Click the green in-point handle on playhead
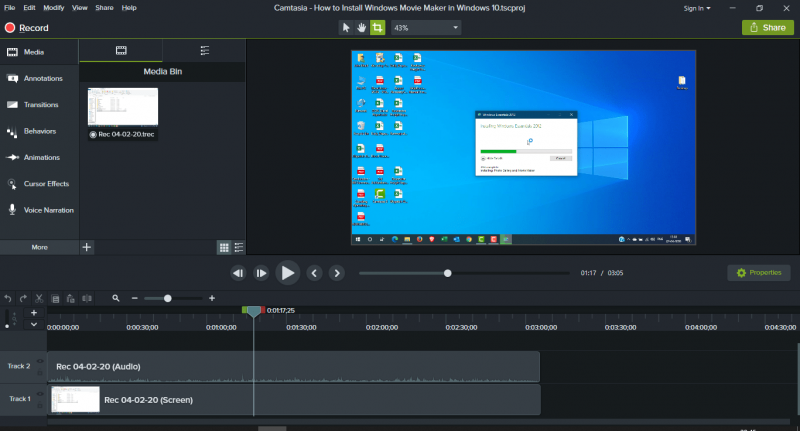The height and width of the screenshot is (431, 800). tap(244, 310)
